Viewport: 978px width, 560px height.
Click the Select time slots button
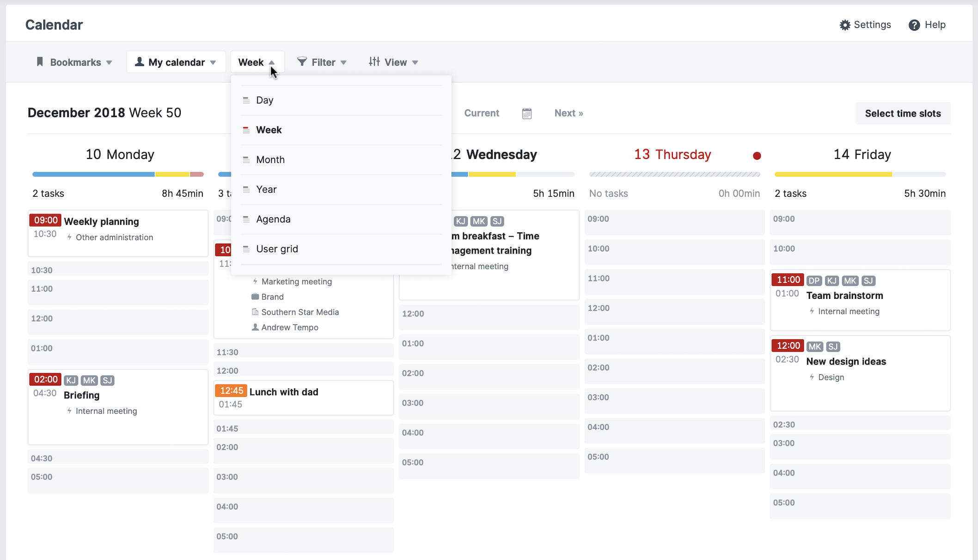coord(903,113)
